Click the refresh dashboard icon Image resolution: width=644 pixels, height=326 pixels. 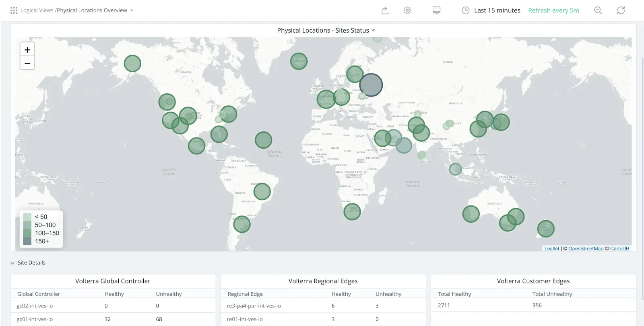(621, 10)
